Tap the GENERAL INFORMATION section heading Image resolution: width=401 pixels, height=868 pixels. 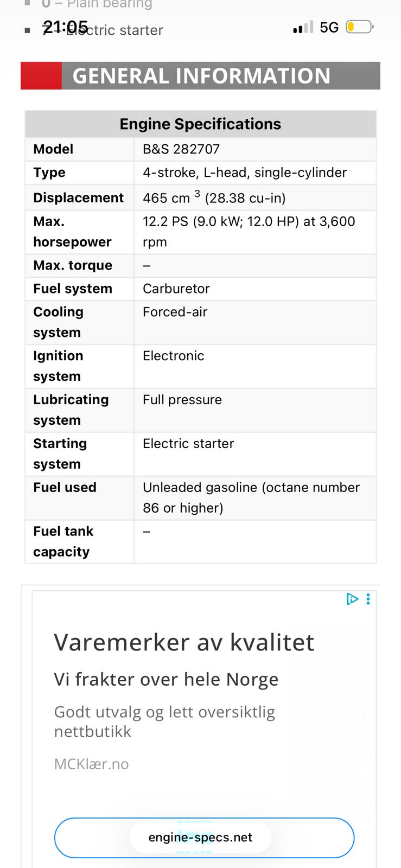tap(201, 76)
